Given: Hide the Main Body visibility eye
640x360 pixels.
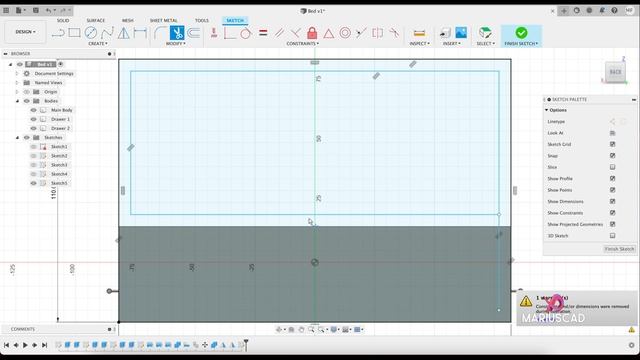Looking at the screenshot, I should coord(33,110).
